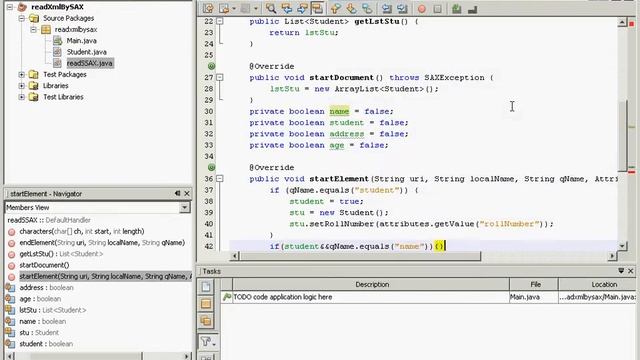Click the navigate Back toolbar icon
The image size is (640, 360).
[224, 9]
